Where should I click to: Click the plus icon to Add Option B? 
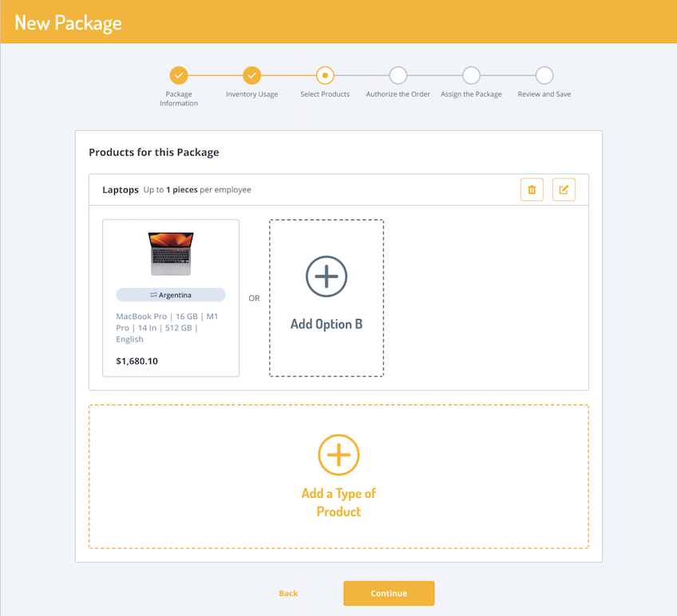tap(326, 277)
